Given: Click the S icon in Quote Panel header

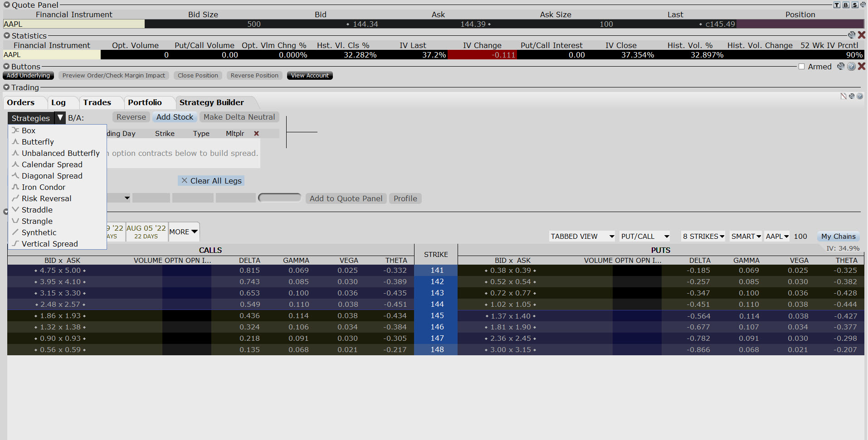Looking at the screenshot, I should [855, 5].
